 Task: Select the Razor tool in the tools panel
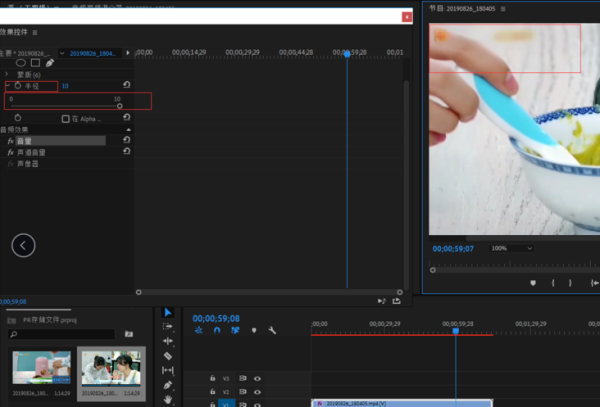[168, 356]
